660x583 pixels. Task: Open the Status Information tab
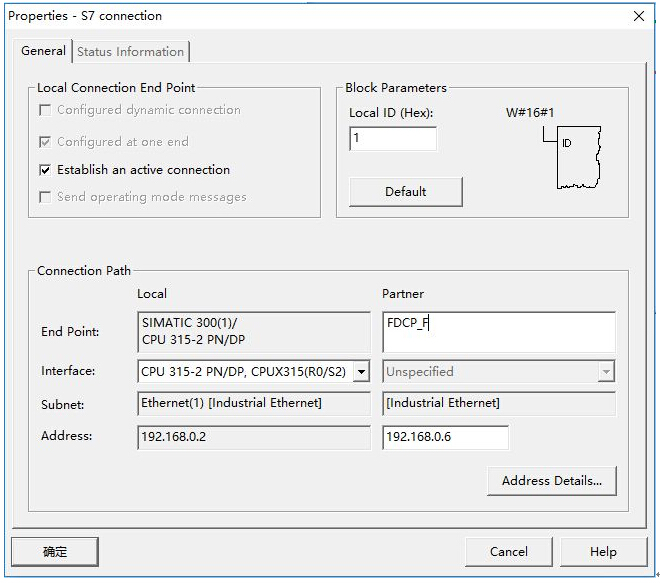click(x=131, y=52)
